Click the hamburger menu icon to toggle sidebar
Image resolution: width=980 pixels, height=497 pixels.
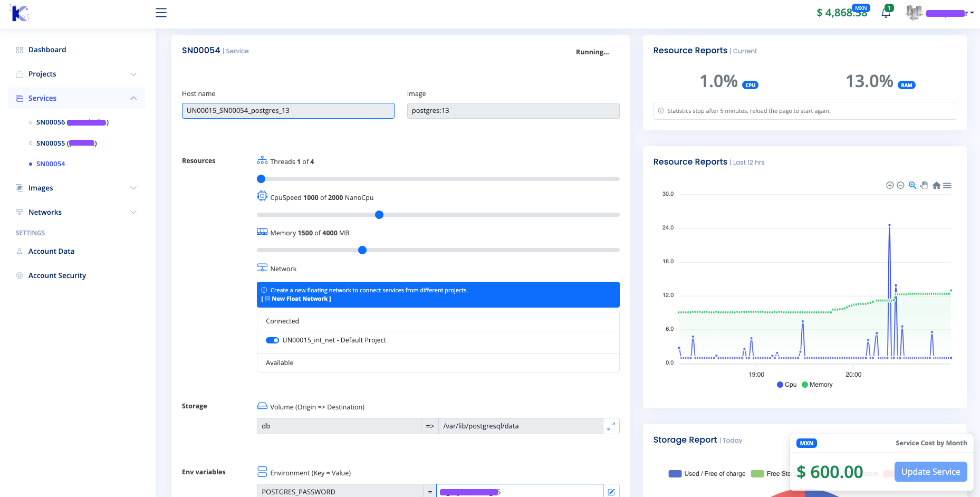161,13
